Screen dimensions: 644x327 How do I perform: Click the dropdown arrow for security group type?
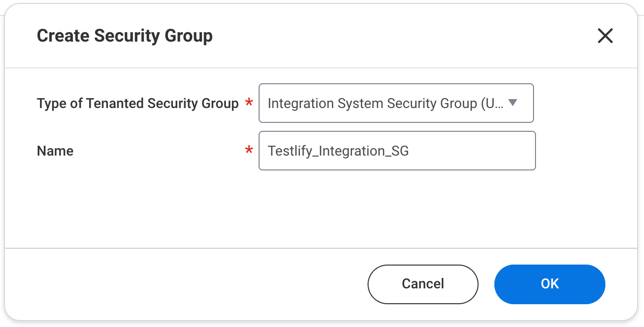point(513,103)
